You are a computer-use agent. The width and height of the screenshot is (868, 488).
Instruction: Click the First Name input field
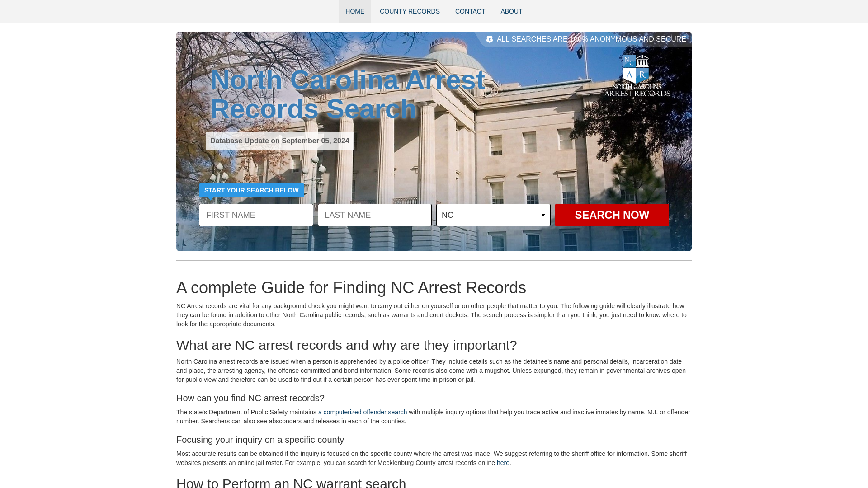point(255,215)
